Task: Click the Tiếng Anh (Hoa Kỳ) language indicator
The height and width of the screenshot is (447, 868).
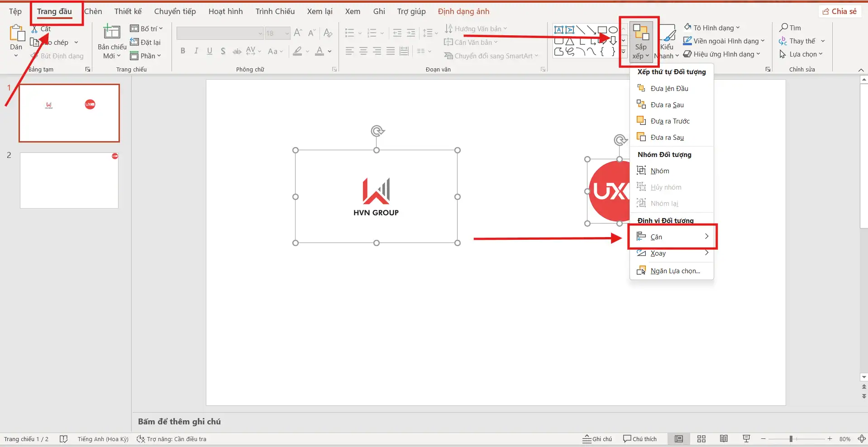Action: tap(103, 439)
